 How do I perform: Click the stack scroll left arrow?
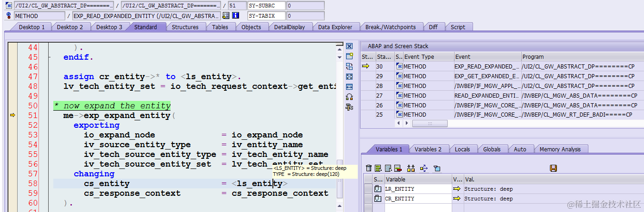pos(399,123)
